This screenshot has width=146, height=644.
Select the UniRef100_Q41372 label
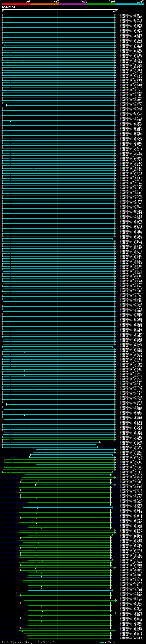(x=131, y=515)
